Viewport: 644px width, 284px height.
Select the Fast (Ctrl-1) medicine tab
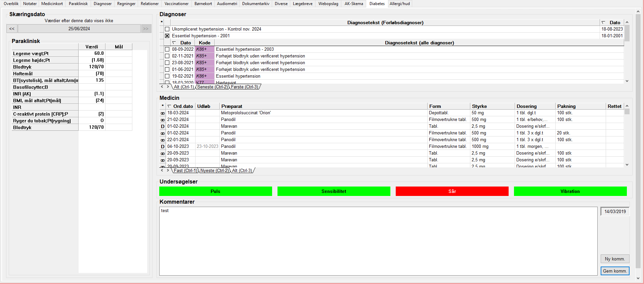tap(185, 170)
